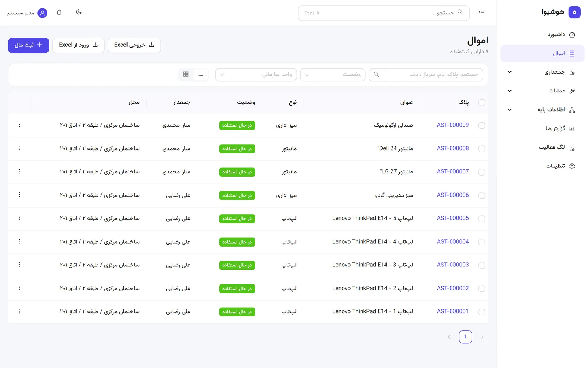Check the AST-000004 row checkbox
This screenshot has height=368, width=588.
[x=482, y=242]
